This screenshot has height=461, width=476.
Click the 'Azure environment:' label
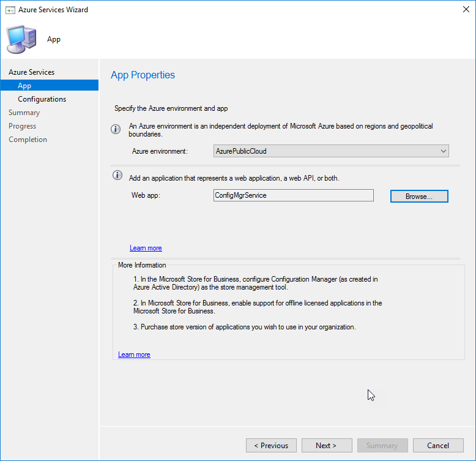(160, 151)
